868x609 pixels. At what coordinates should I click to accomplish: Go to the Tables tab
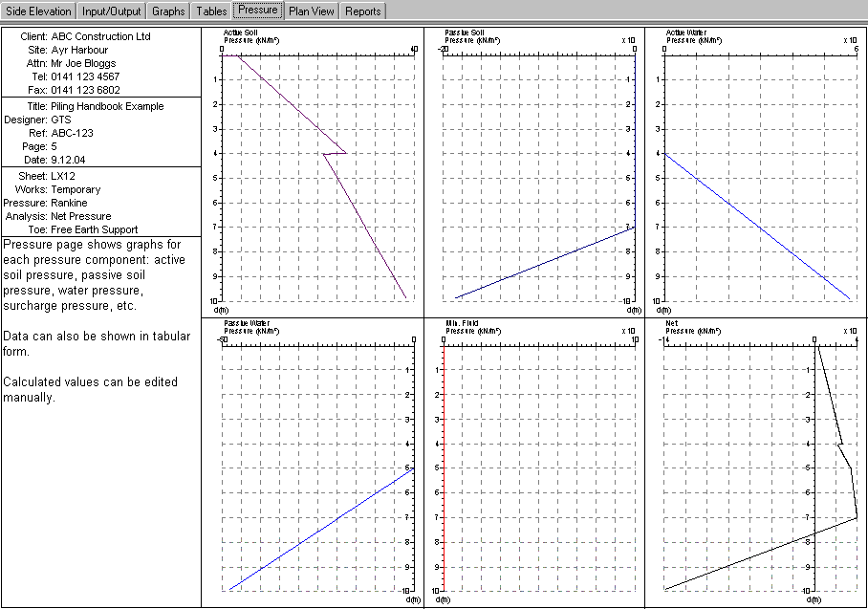tap(211, 11)
